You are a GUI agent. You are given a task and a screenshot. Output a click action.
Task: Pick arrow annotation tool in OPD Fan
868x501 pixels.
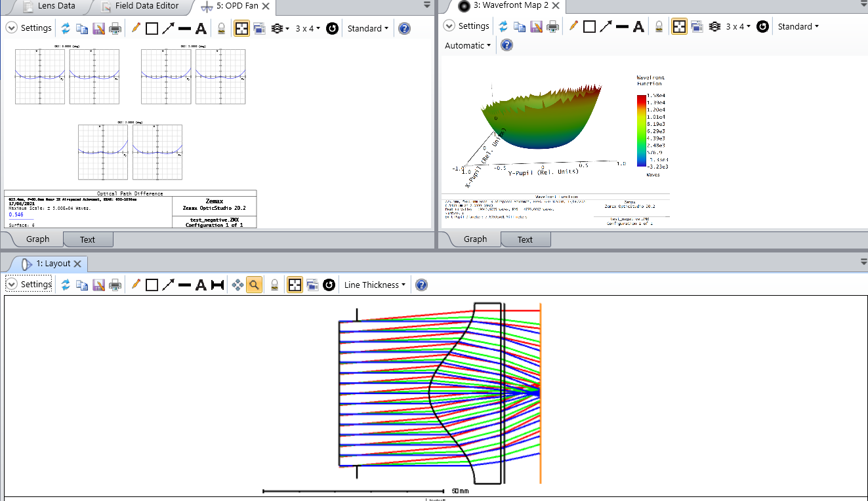click(168, 28)
